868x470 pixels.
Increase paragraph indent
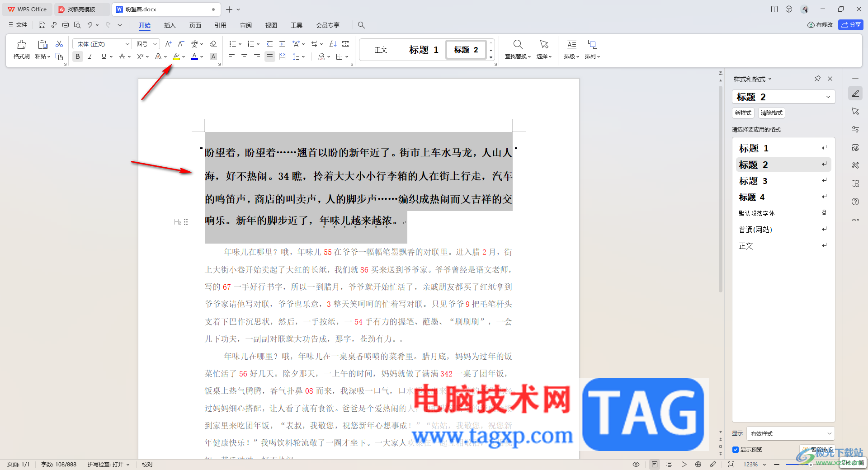coord(283,44)
